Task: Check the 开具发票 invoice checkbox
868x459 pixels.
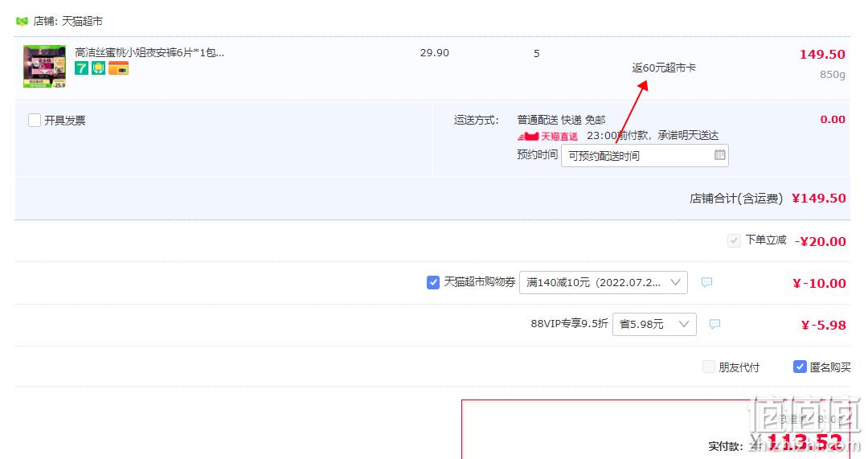Action: click(x=35, y=120)
